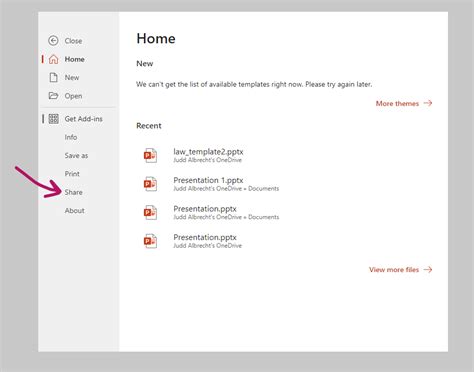Screen dimensions: 474x372
Task: Click the More themes arrow icon
Action: (428, 103)
